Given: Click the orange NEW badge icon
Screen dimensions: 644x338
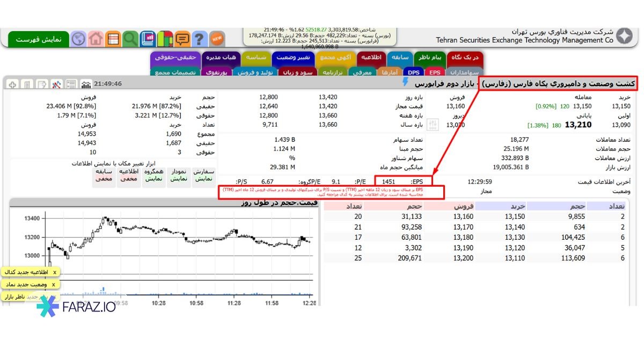Looking at the screenshot, I should (x=217, y=39).
